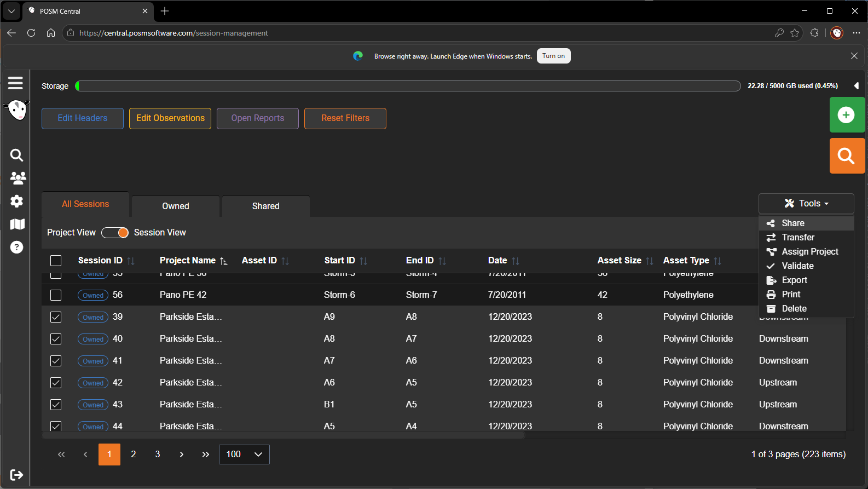Choose Share from Tools menu
This screenshot has height=489, width=868.
pyautogui.click(x=806, y=223)
